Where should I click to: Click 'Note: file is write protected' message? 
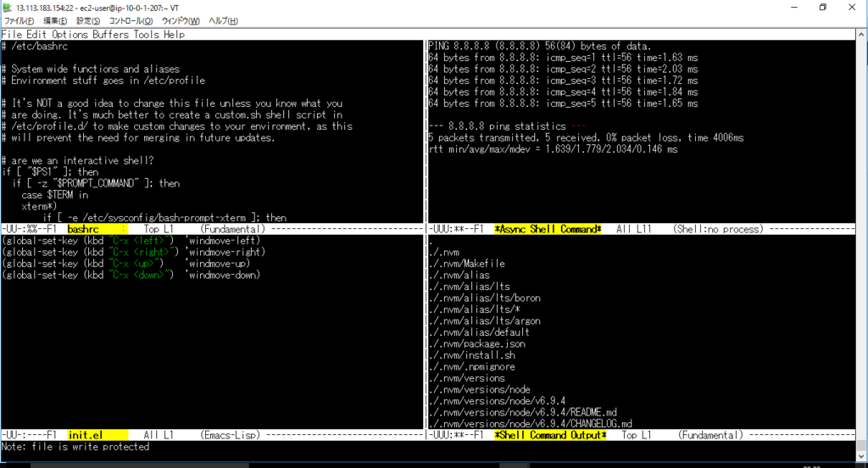tap(75, 447)
